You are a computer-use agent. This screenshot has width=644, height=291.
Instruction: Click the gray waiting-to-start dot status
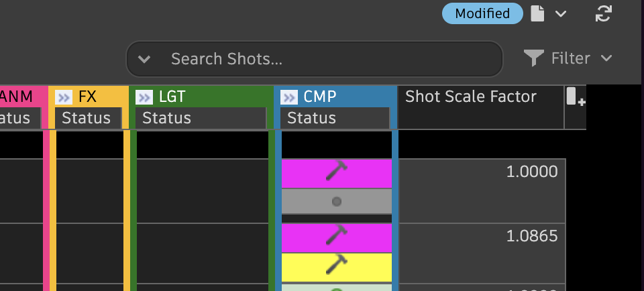click(x=336, y=201)
